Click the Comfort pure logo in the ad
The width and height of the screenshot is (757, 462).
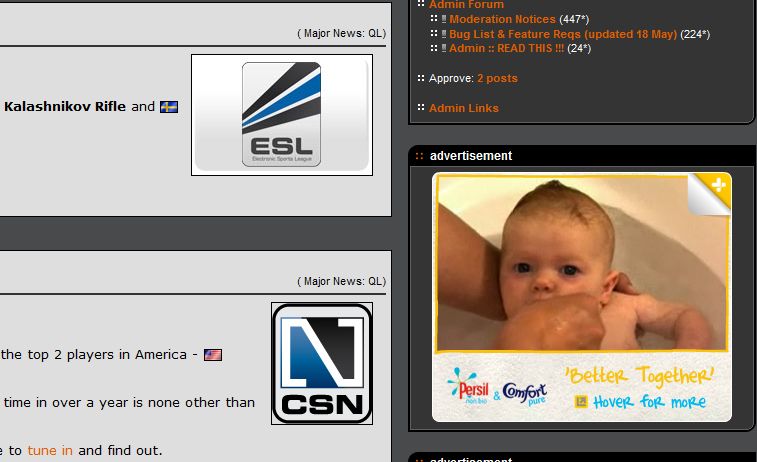pyautogui.click(x=525, y=393)
